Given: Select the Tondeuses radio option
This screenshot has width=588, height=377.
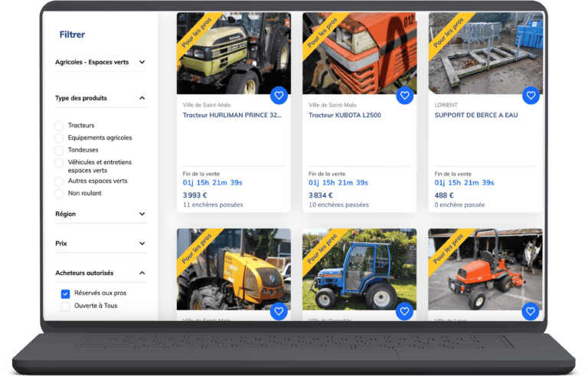Looking at the screenshot, I should point(59,151).
